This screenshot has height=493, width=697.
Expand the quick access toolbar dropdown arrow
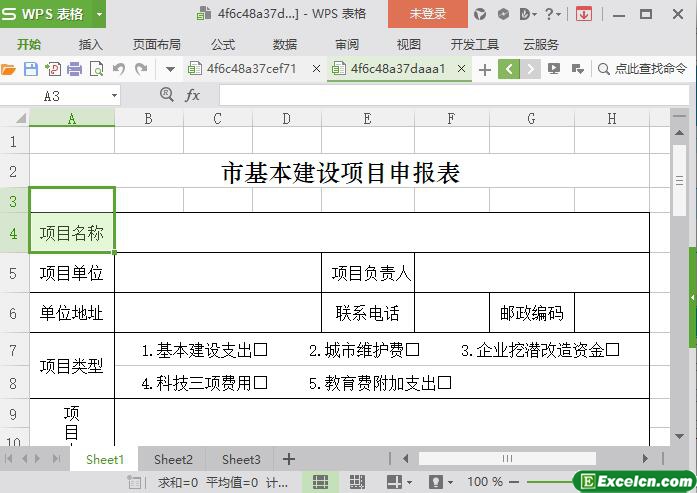click(x=170, y=69)
